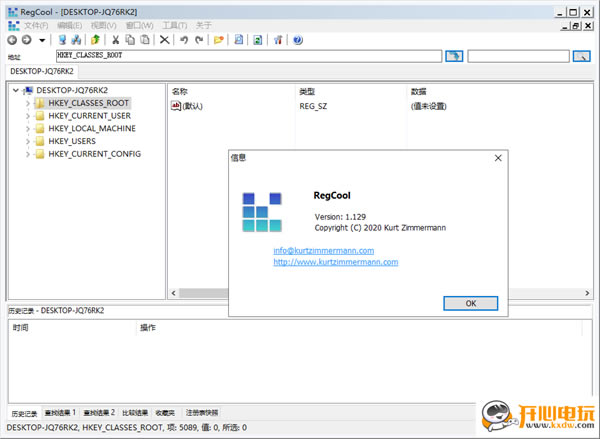Viewport: 600px width, 439px height.
Task: Expand the HKEY_CURRENT_USER tree node
Action: 28,116
